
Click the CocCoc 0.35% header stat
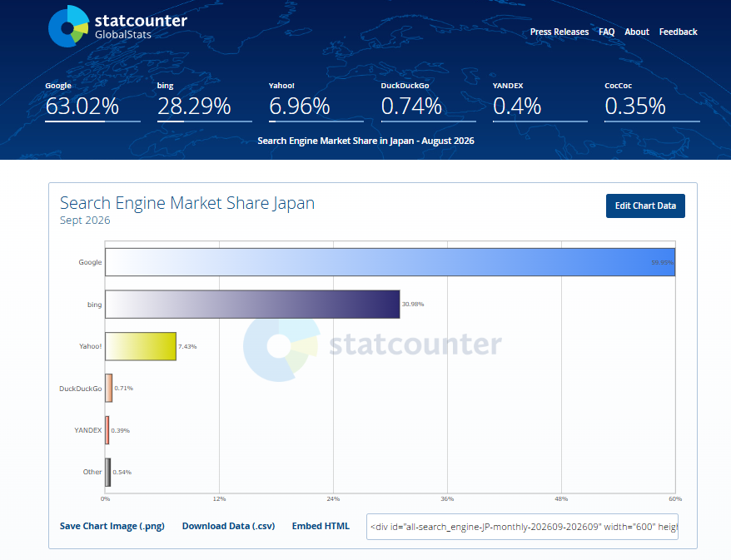pyautogui.click(x=652, y=102)
